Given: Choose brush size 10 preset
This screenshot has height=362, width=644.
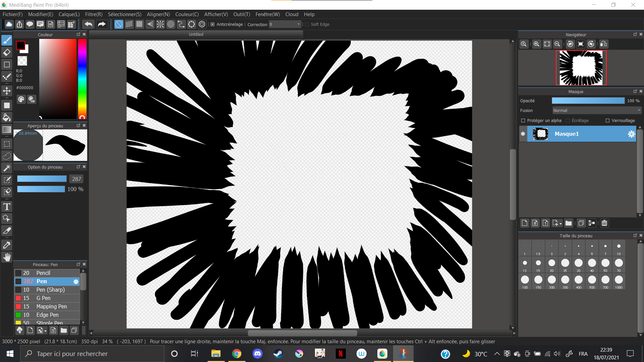Looking at the screenshot, I should click(x=619, y=248).
